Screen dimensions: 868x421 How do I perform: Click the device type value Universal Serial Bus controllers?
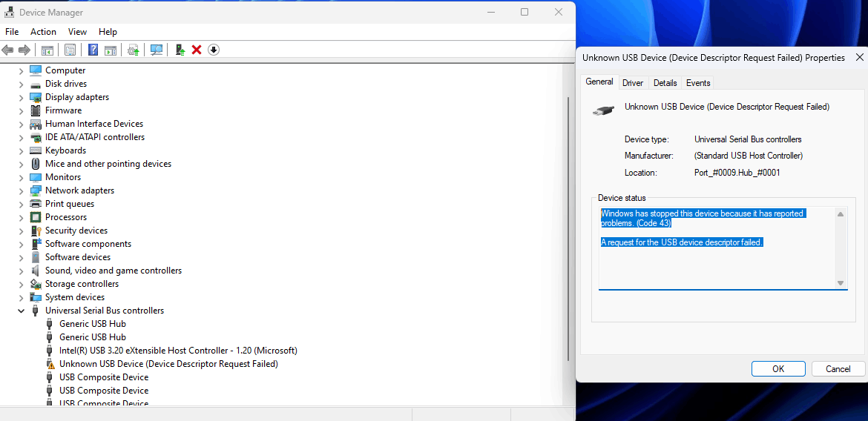[748, 139]
